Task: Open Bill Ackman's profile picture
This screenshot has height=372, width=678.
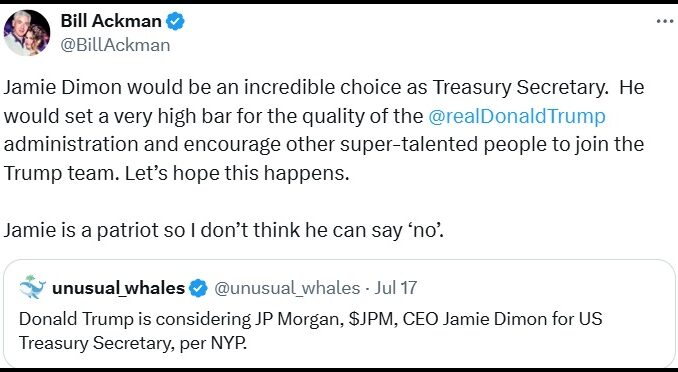Action: coord(27,33)
